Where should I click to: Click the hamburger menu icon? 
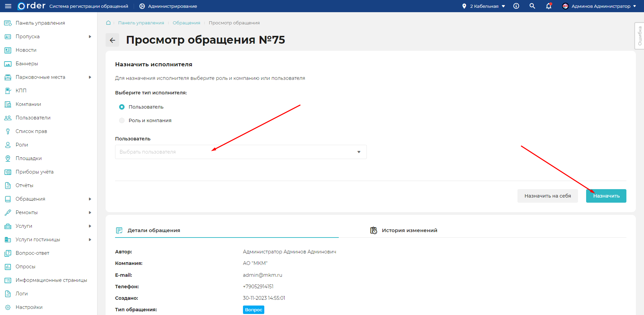[8, 6]
